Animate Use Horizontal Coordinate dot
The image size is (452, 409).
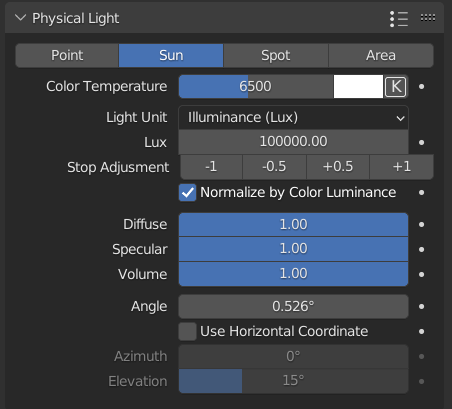pos(422,331)
